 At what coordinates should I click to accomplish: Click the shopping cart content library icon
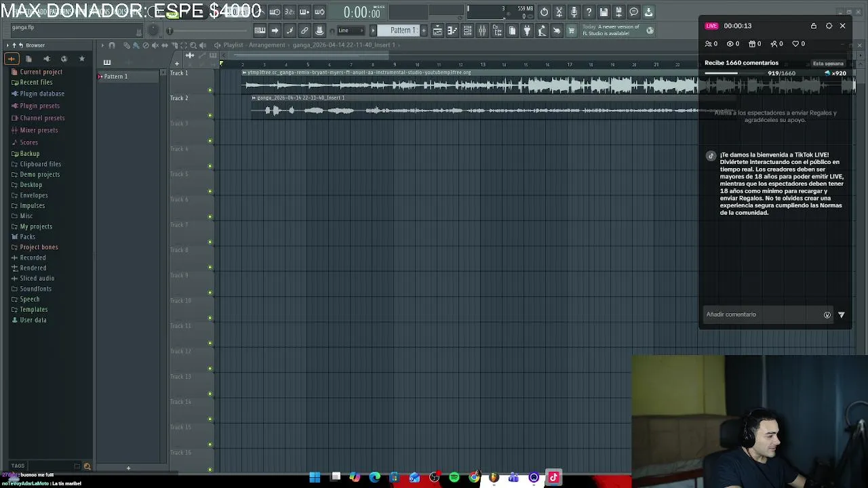(x=571, y=30)
